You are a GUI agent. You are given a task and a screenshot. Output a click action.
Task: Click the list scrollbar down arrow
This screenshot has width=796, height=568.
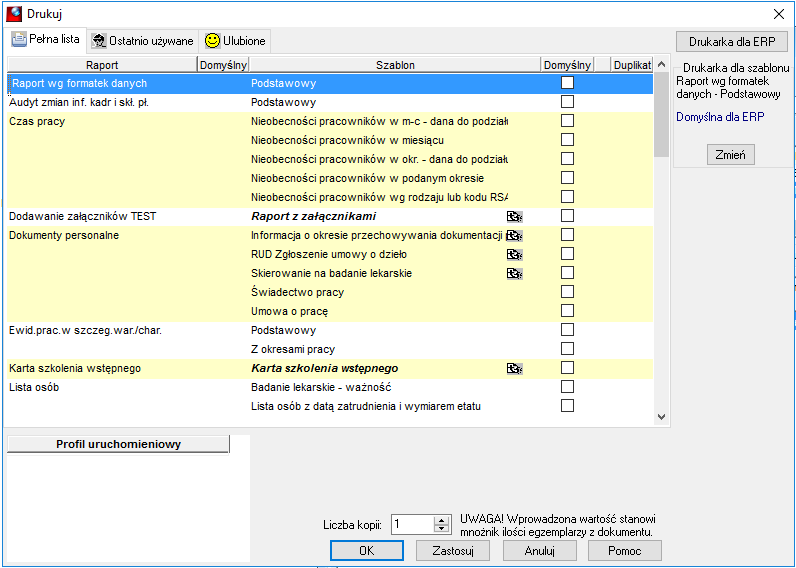click(x=661, y=417)
